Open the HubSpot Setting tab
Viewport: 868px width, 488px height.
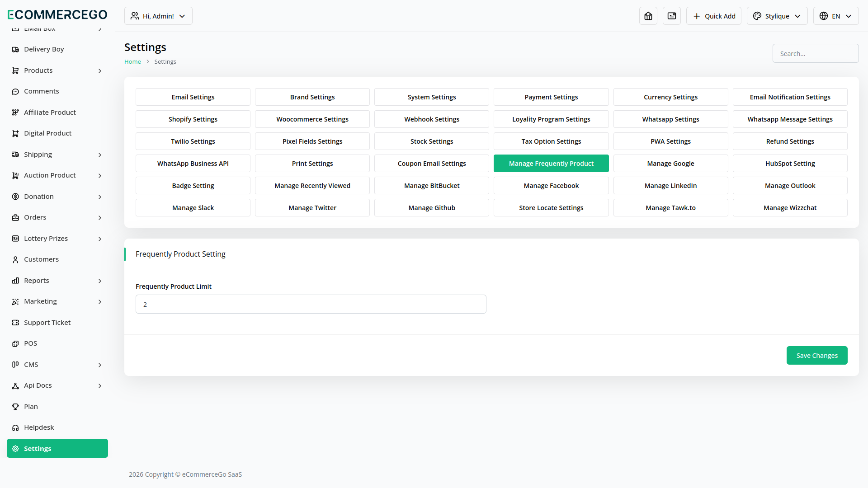click(x=790, y=164)
